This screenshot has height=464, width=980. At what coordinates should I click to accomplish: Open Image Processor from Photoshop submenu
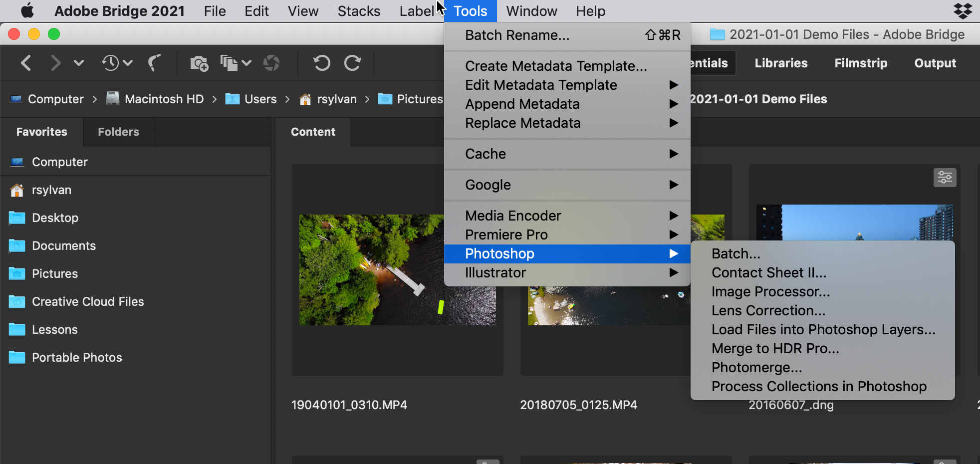pos(770,291)
